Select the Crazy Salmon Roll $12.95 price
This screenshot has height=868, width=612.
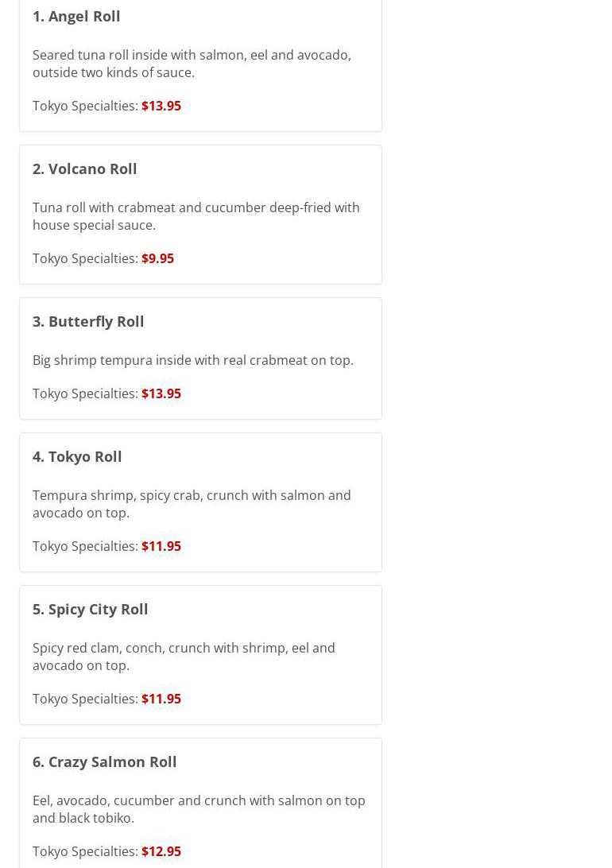[x=161, y=852]
